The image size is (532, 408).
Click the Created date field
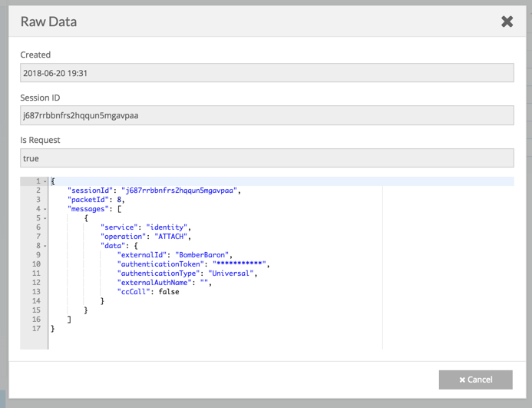[x=266, y=73]
